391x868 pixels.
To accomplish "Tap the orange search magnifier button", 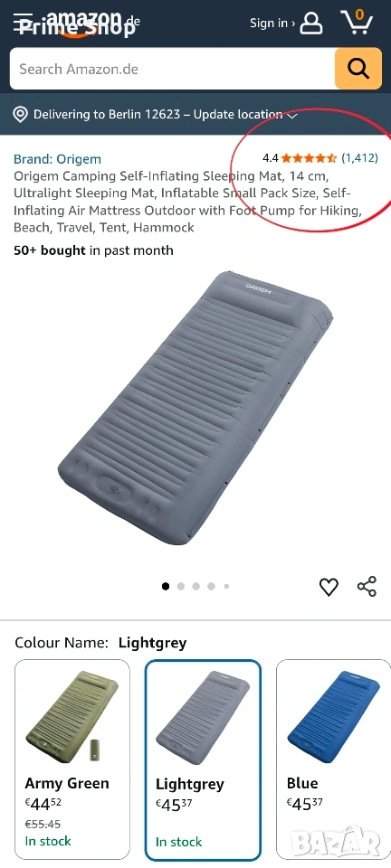I will point(358,69).
